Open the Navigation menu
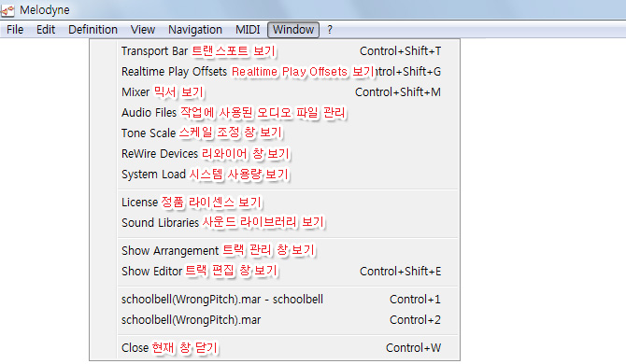626x364 pixels. [195, 30]
